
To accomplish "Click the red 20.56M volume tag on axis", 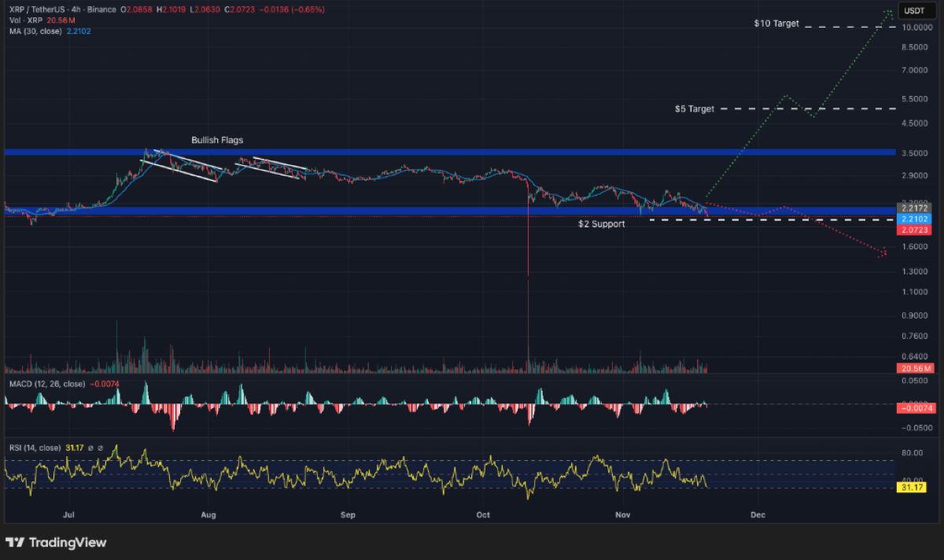I will pos(916,369).
